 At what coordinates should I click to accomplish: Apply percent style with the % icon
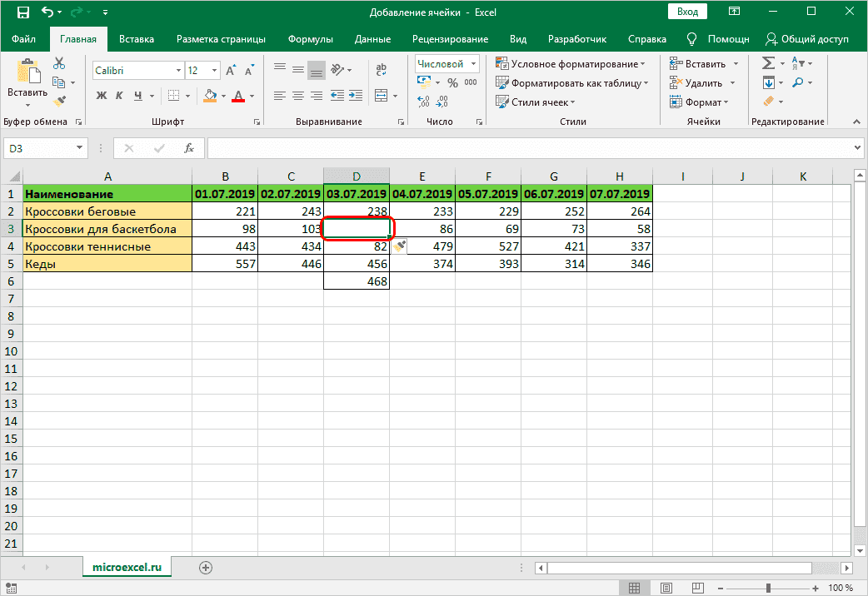[x=452, y=82]
